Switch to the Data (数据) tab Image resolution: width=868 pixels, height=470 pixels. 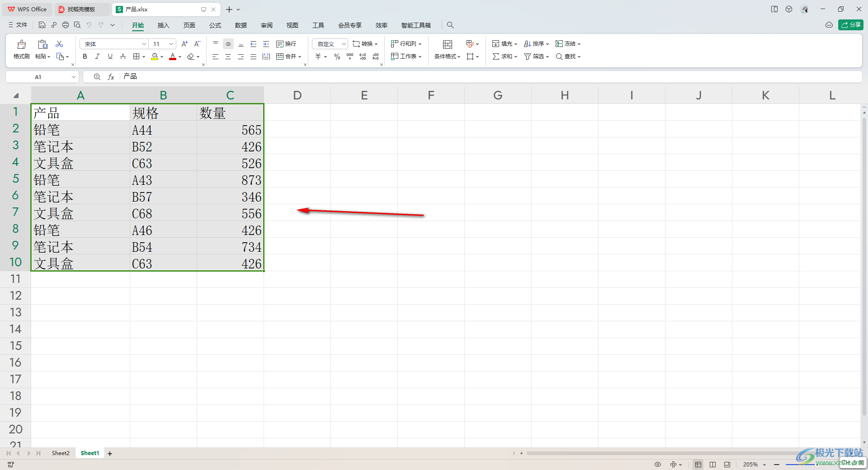pos(241,25)
